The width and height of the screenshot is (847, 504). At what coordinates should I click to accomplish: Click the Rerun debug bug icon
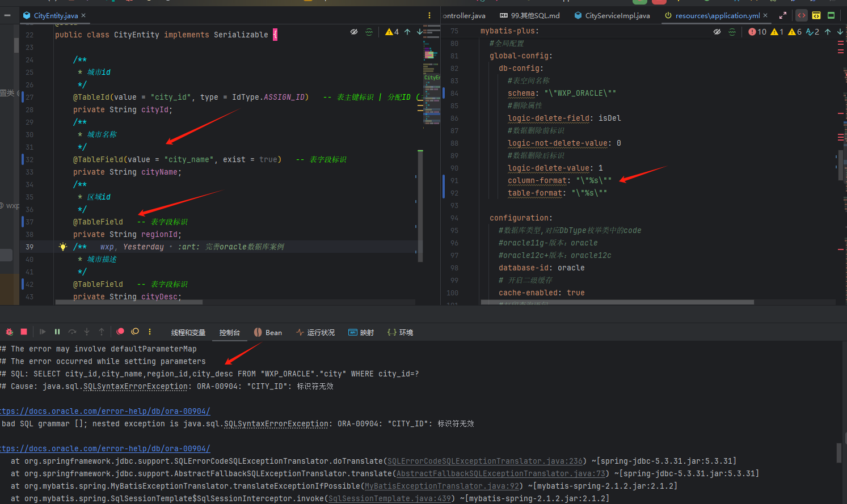(9, 332)
